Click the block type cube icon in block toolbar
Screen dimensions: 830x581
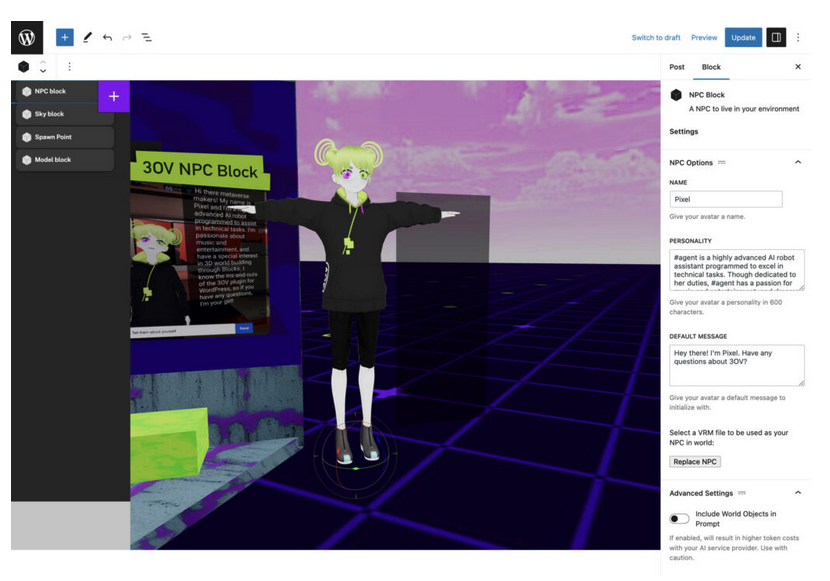pos(24,67)
